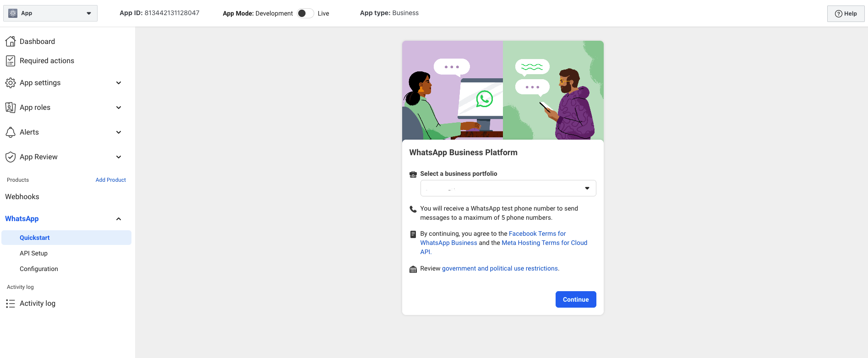This screenshot has height=358, width=868.
Task: Open API Setup under WhatsApp
Action: (x=33, y=253)
